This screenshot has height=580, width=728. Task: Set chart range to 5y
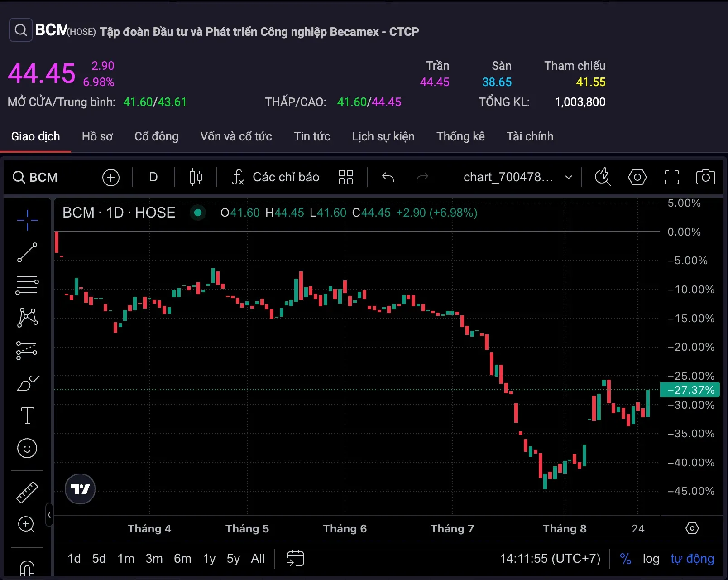coord(233,559)
